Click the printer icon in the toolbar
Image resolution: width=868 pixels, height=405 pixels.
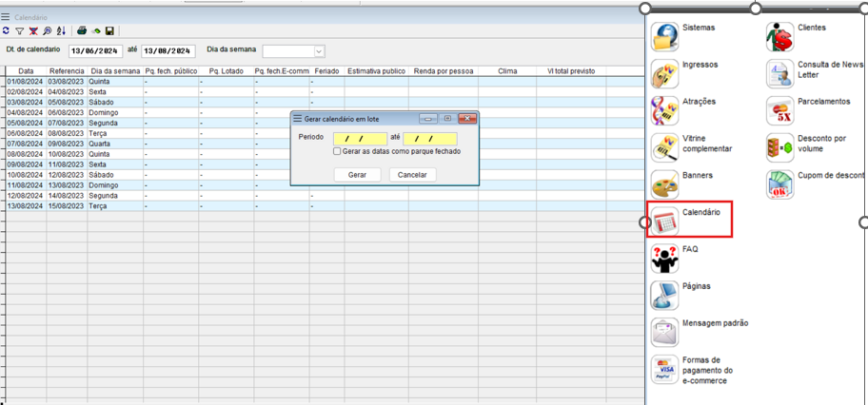(83, 31)
